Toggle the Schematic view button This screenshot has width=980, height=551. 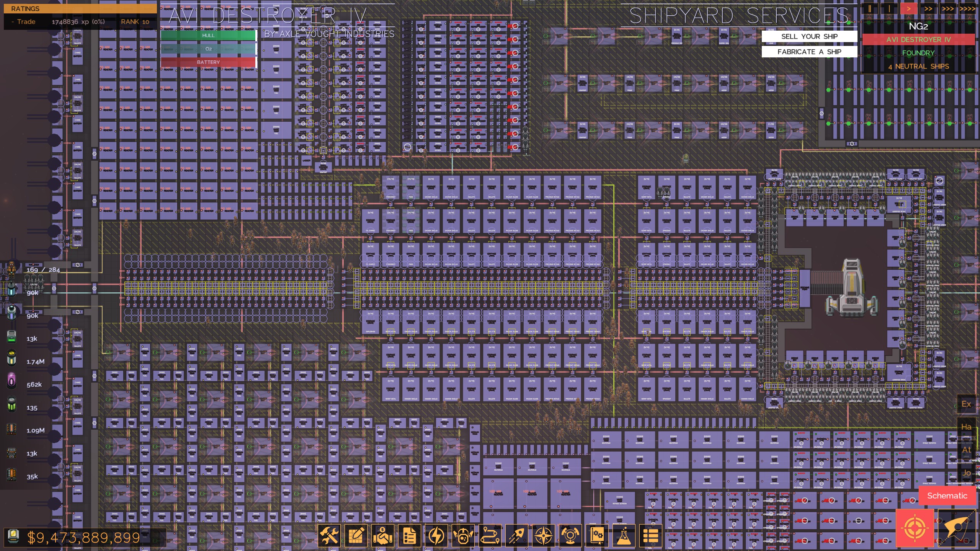point(947,496)
